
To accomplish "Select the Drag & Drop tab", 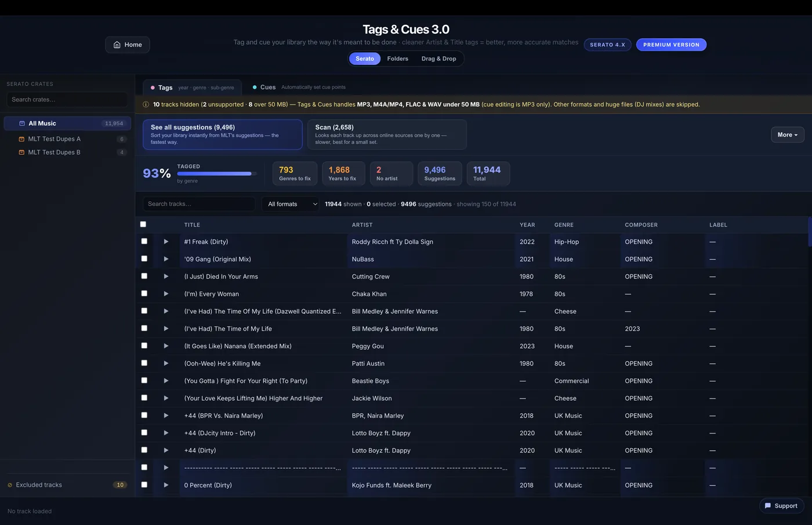I will (x=438, y=59).
